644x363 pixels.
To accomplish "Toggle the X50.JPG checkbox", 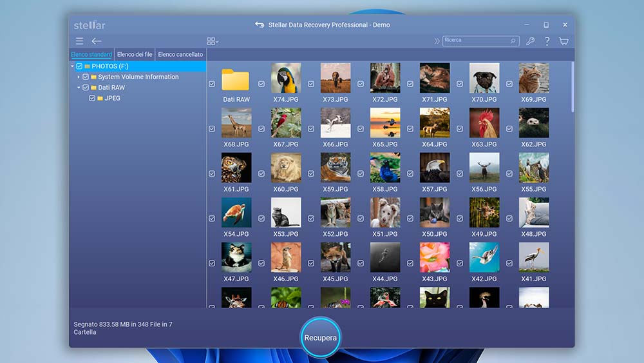I will point(410,219).
